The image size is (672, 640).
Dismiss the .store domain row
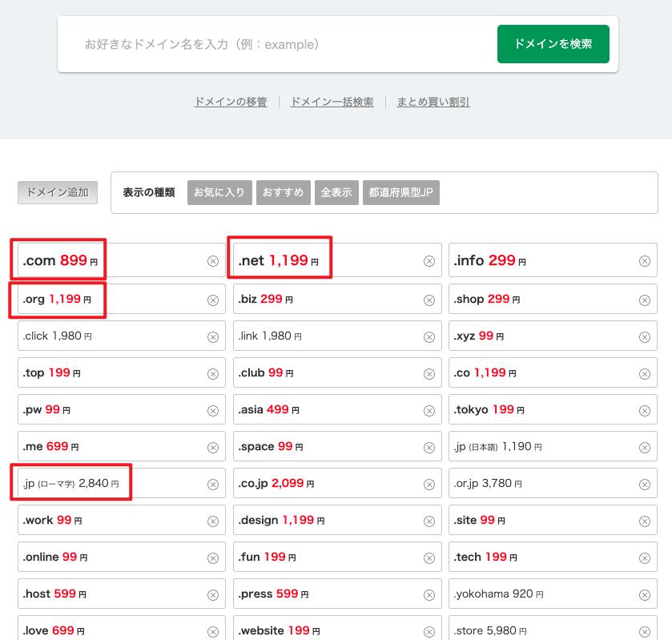tap(645, 630)
